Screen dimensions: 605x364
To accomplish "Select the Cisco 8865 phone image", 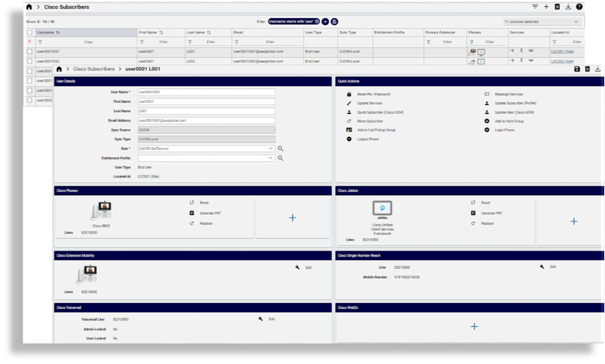I will [101, 211].
